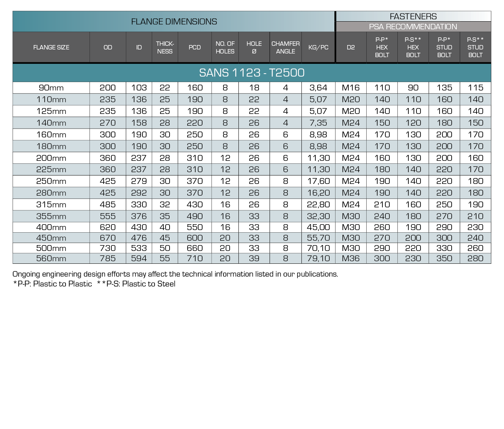
Task: Select the NO. OF HOLES column header
Action: click(x=225, y=47)
